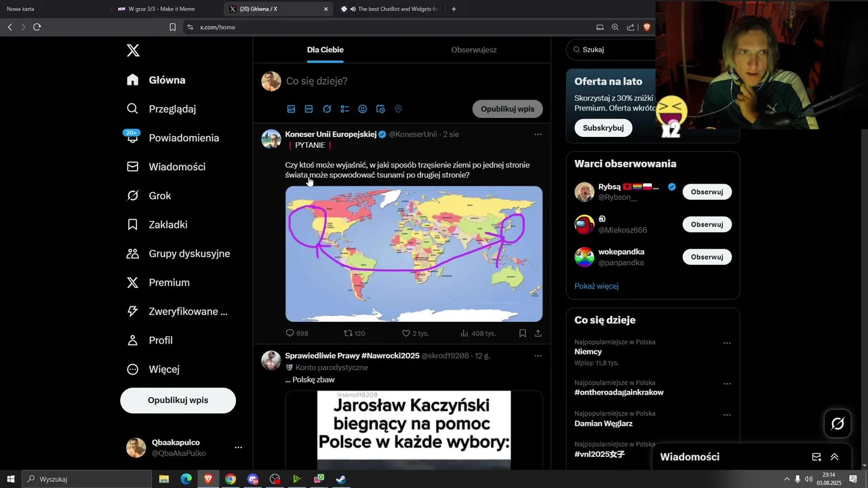Open account menu next to Qbaakapulco

[x=238, y=447]
